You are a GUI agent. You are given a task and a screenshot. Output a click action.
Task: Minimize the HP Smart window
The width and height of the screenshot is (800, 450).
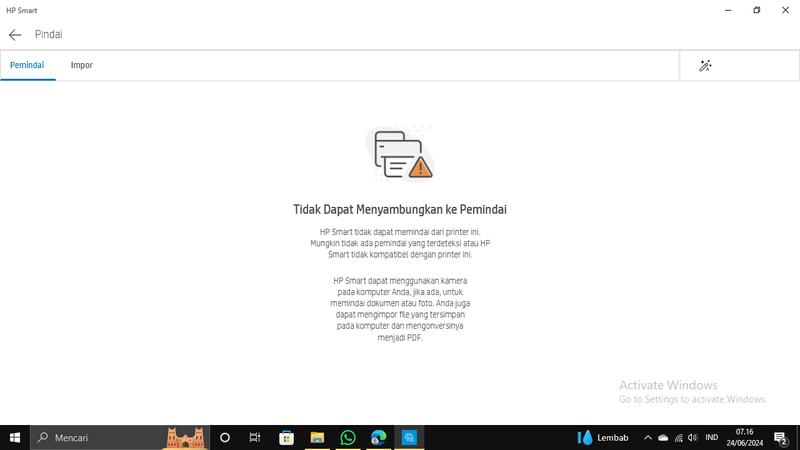click(728, 10)
